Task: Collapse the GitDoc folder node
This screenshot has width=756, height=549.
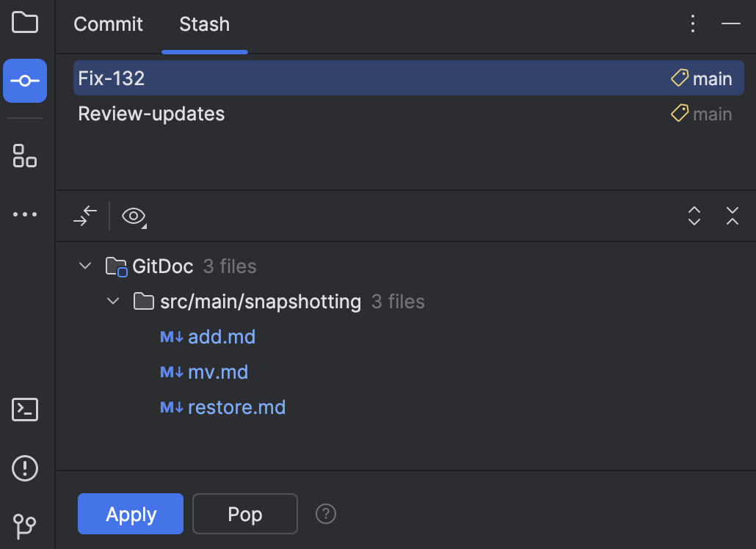Action: (84, 266)
